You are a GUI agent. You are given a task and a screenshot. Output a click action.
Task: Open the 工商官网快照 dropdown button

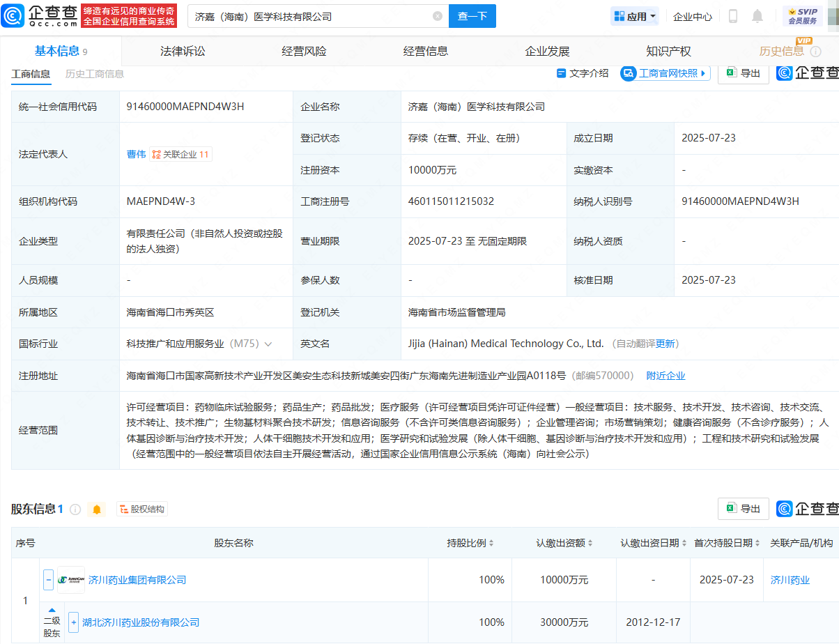coord(665,73)
